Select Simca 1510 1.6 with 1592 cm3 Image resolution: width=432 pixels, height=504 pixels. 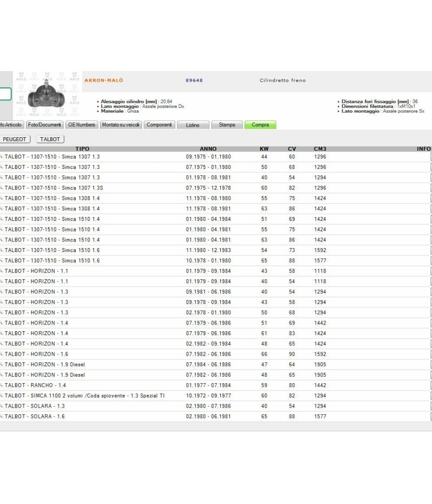tap(216, 251)
